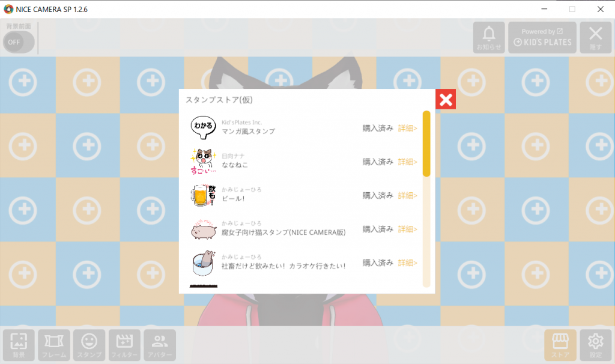615x364 pixels.
Task: Open the フィルター filter panel
Action: pyautogui.click(x=124, y=345)
